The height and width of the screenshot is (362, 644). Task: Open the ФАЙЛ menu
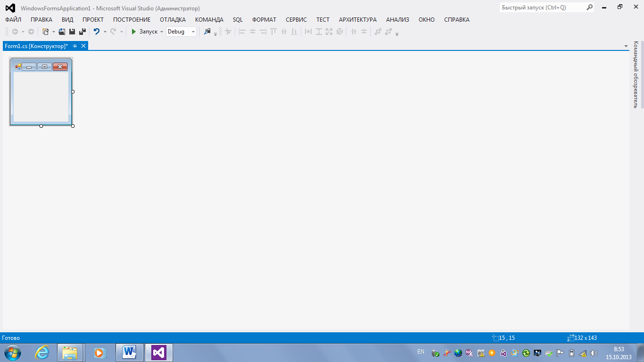(x=13, y=20)
